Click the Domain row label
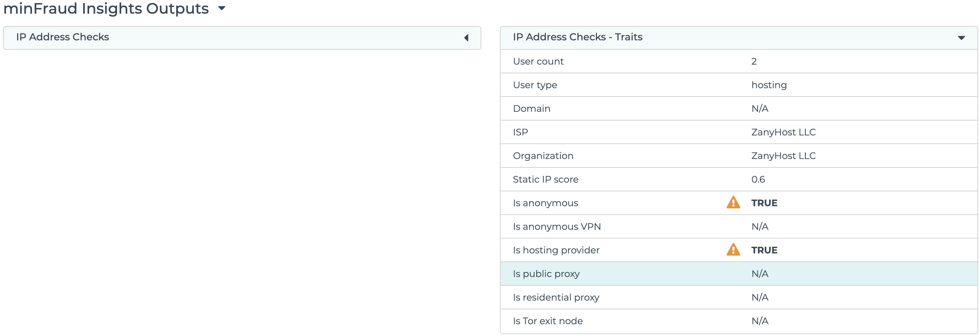 point(532,108)
